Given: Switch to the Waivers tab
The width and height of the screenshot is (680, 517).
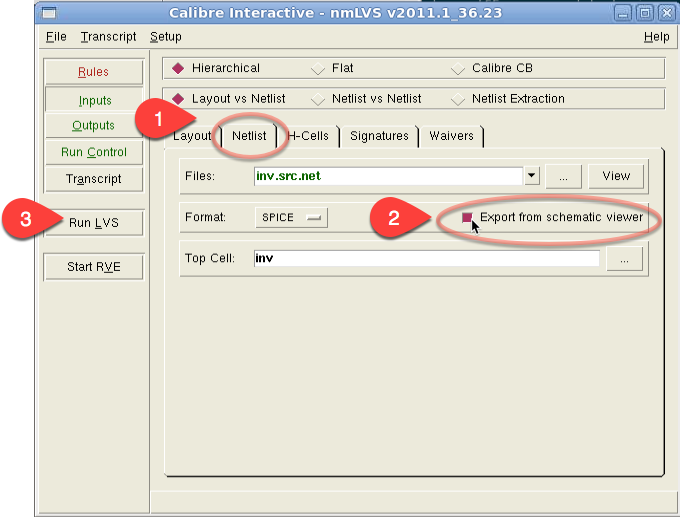Looking at the screenshot, I should point(451,136).
